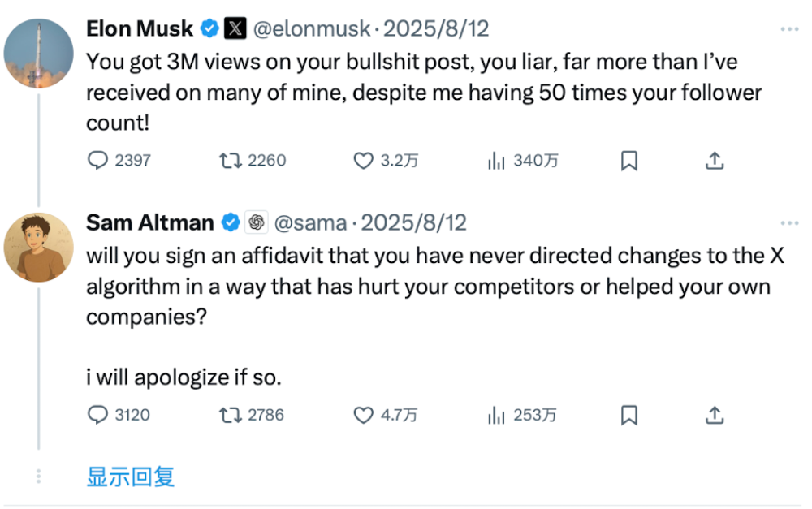
Task: Like Elon Musk's post
Action: [363, 161]
